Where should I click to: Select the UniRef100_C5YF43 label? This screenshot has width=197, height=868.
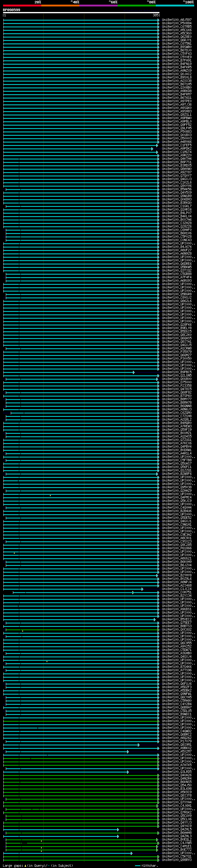pos(177,54)
